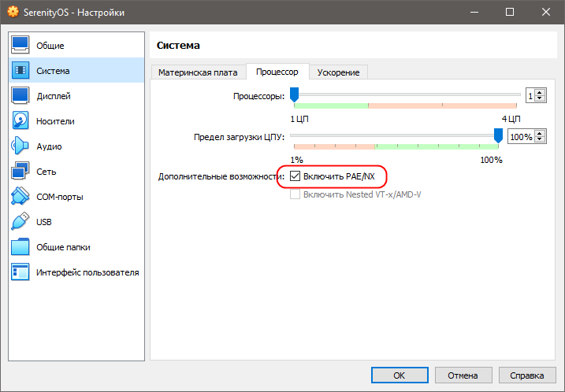This screenshot has width=565, height=392.
Task: Click the 'Предел загрузки ЦПУ:' field label
Action: [x=240, y=137]
